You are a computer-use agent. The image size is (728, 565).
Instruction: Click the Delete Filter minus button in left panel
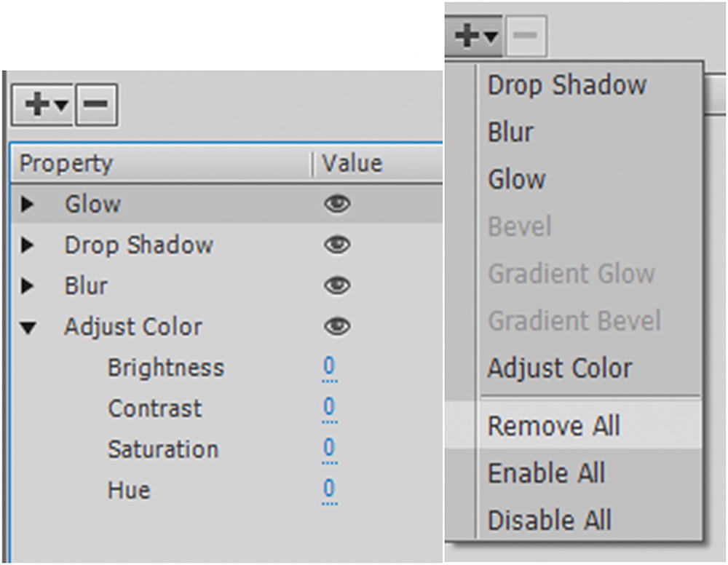(x=96, y=105)
